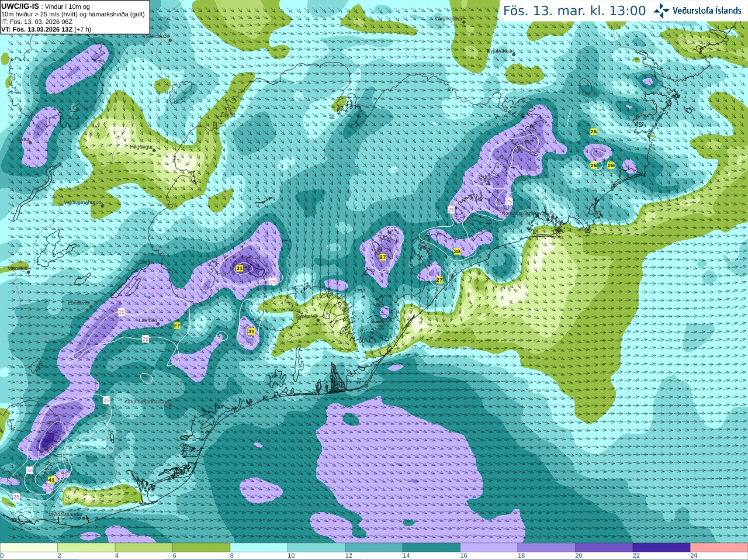The image size is (748, 560).
Task: Click the legend scale value 8
Action: 232,556
